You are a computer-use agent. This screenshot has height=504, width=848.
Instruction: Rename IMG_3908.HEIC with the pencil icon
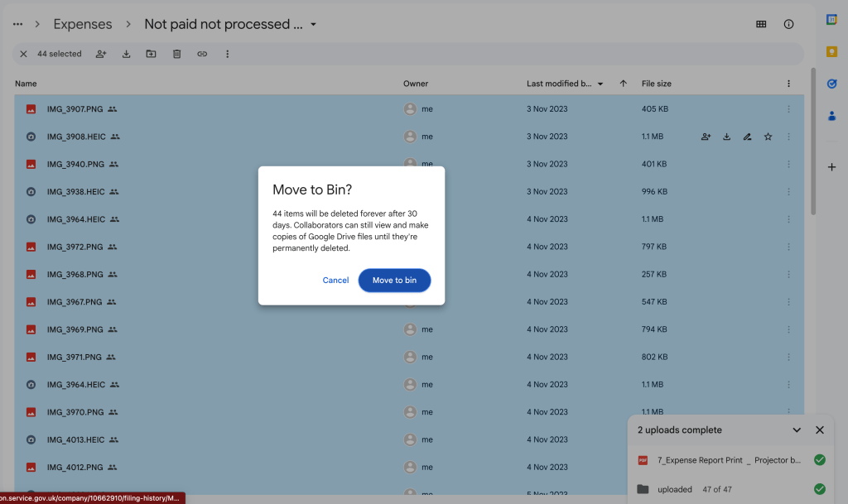(748, 137)
